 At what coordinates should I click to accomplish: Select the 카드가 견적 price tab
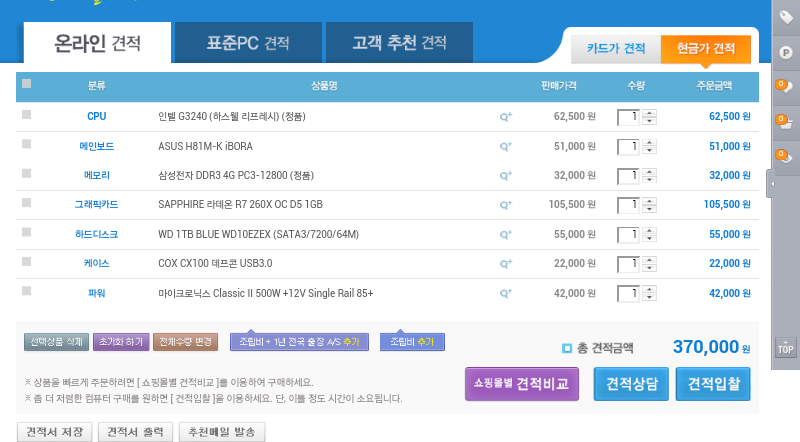click(616, 49)
